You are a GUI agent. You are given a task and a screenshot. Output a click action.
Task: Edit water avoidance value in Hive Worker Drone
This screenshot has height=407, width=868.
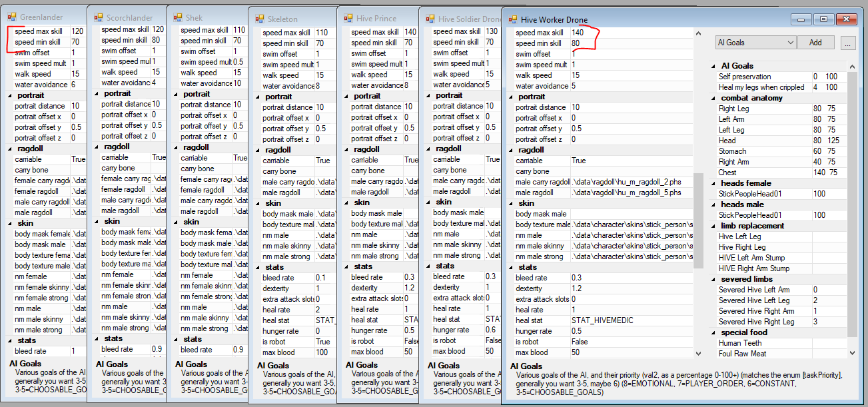click(631, 86)
